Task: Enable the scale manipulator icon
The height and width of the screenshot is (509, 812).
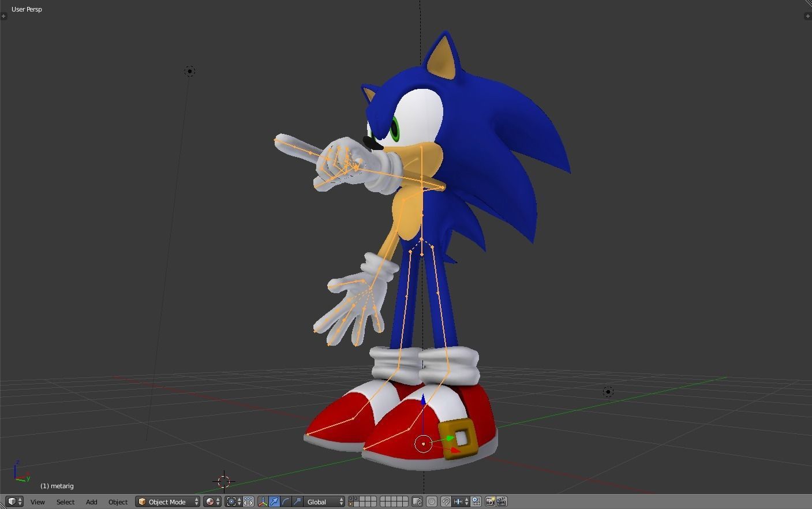Action: (298, 501)
